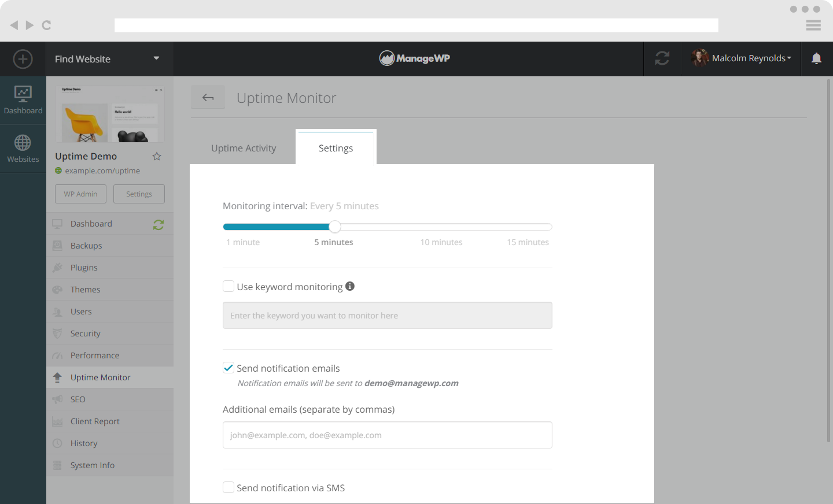The width and height of the screenshot is (833, 504).
Task: Click the Additional emails input field
Action: pyautogui.click(x=388, y=435)
